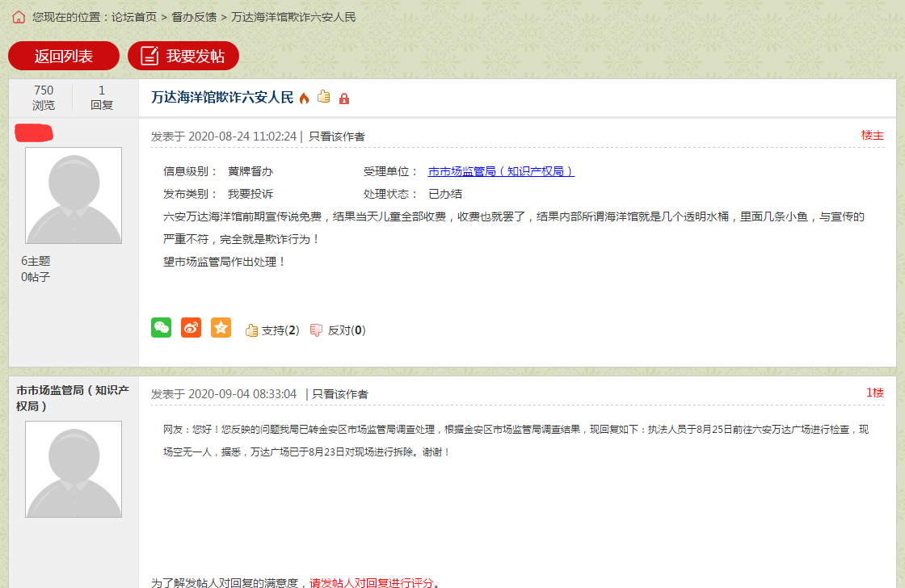Open 市市场监管局（知识产权局）link

click(501, 171)
